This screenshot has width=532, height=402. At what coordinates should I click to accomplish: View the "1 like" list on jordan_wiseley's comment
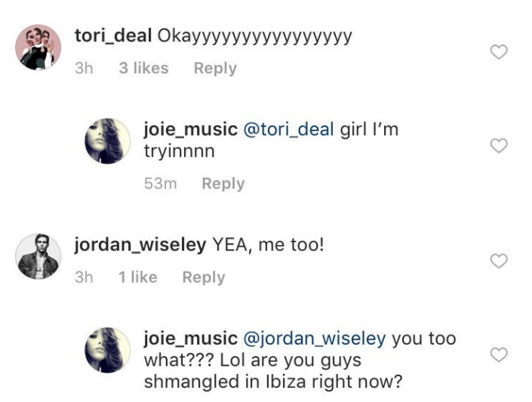click(138, 277)
